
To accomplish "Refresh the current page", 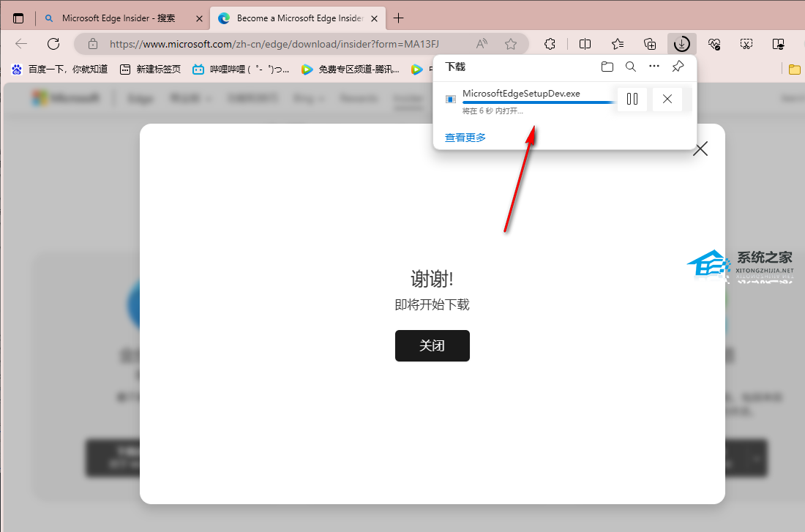I will (x=53, y=44).
